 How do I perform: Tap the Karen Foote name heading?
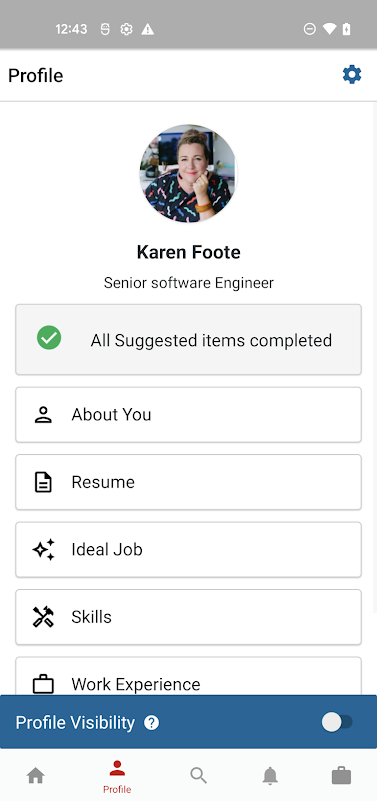(x=188, y=252)
